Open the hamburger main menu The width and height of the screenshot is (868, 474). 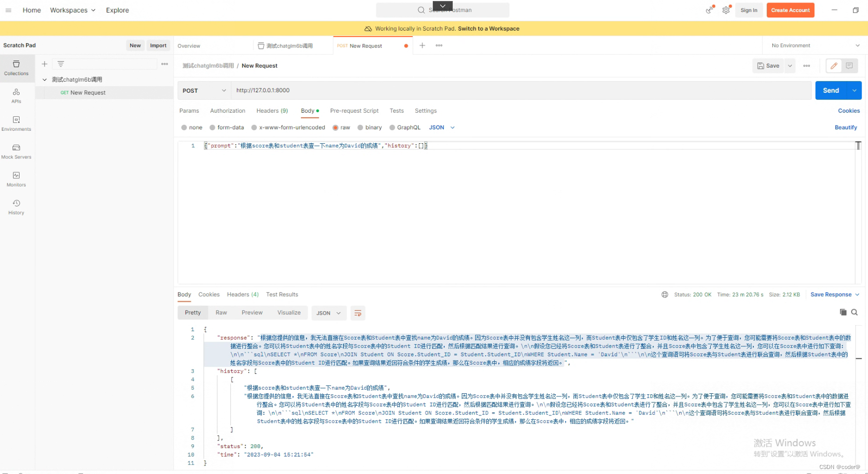8,10
